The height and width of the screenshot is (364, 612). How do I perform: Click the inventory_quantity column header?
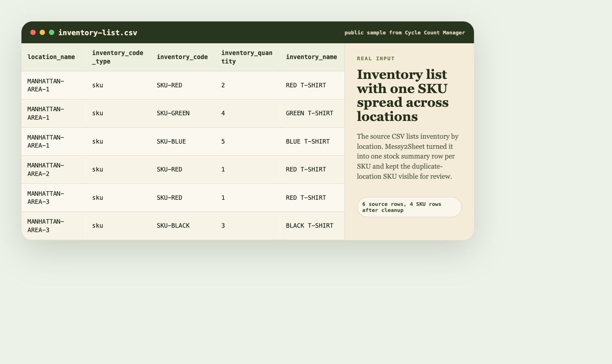coord(248,57)
